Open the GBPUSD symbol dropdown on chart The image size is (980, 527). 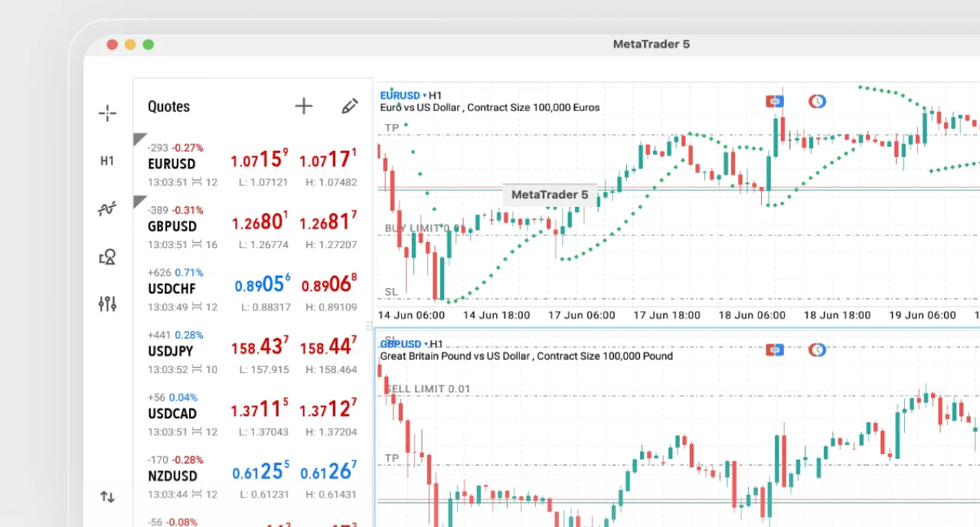point(403,344)
